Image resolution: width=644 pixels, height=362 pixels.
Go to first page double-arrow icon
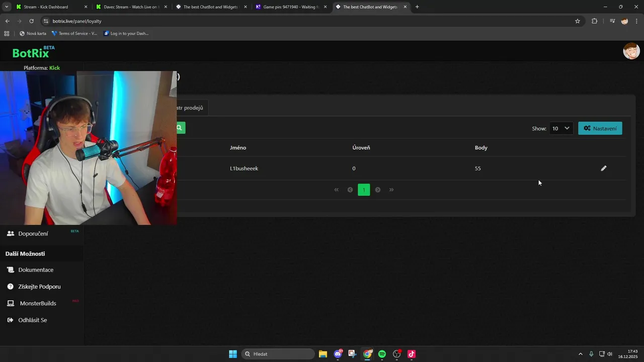pyautogui.click(x=337, y=190)
